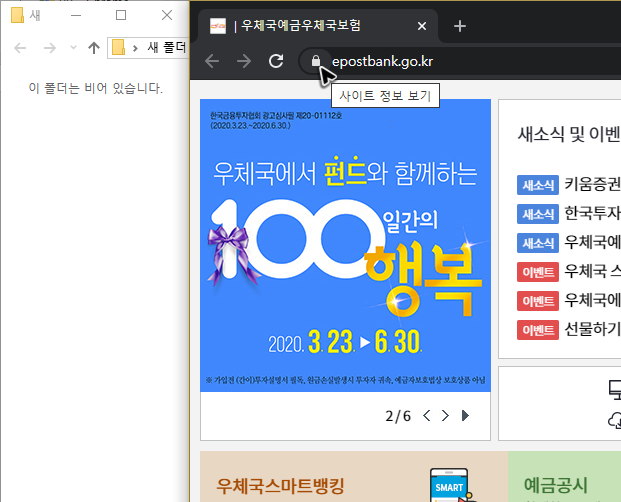Open the 100일간의 행복 fund banner
Screen dimensions: 621x502
click(x=345, y=245)
